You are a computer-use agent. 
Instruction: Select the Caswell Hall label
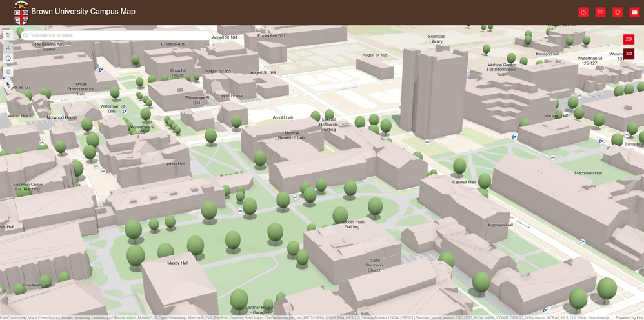[x=464, y=182]
